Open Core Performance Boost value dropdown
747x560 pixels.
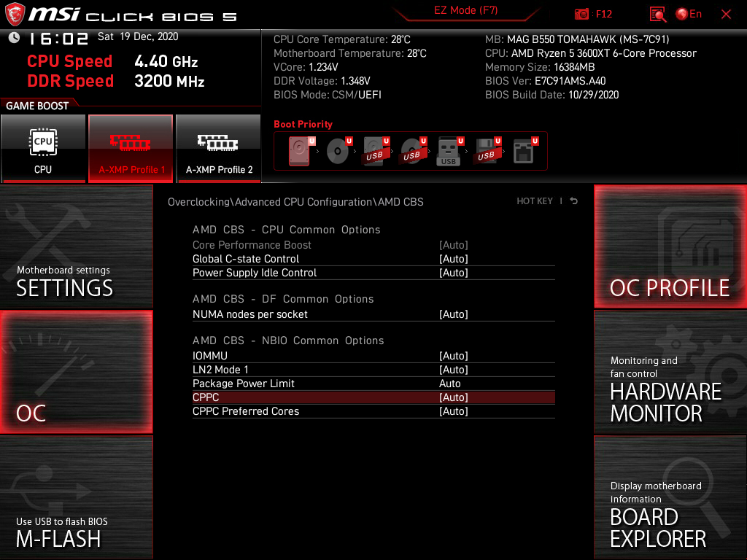[x=454, y=245]
